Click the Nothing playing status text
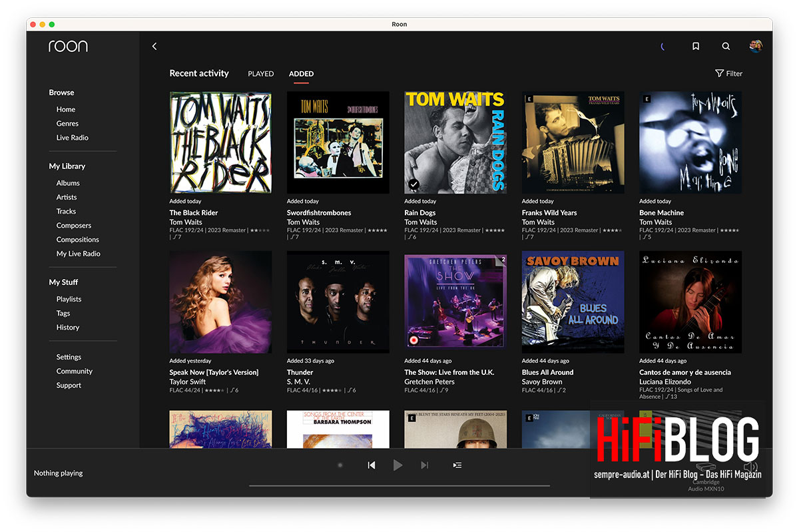Screen dimensions: 799x532 59,473
